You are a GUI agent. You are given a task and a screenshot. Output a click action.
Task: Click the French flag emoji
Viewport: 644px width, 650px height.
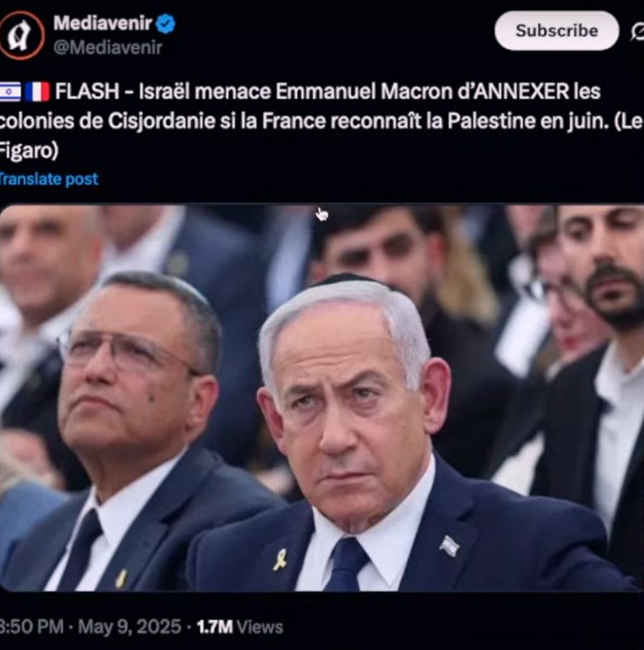[x=37, y=91]
